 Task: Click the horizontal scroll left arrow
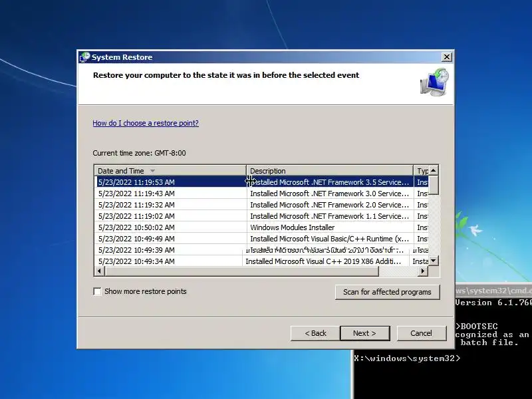click(x=99, y=271)
